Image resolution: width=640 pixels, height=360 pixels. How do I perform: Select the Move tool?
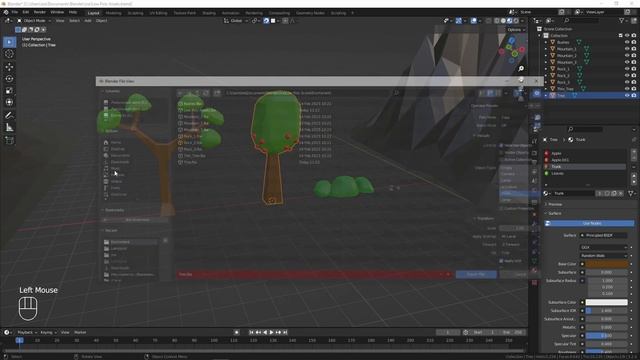[x=9, y=67]
